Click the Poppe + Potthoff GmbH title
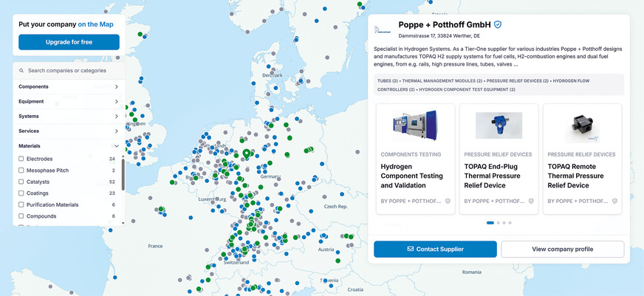Image resolution: width=644 pixels, height=296 pixels. pyautogui.click(x=445, y=24)
